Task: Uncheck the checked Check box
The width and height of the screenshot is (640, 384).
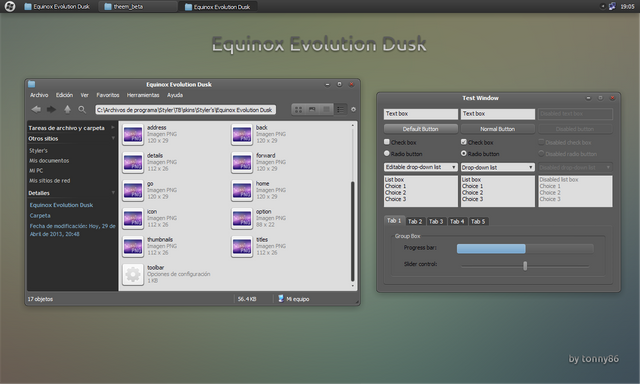Action: (x=464, y=142)
